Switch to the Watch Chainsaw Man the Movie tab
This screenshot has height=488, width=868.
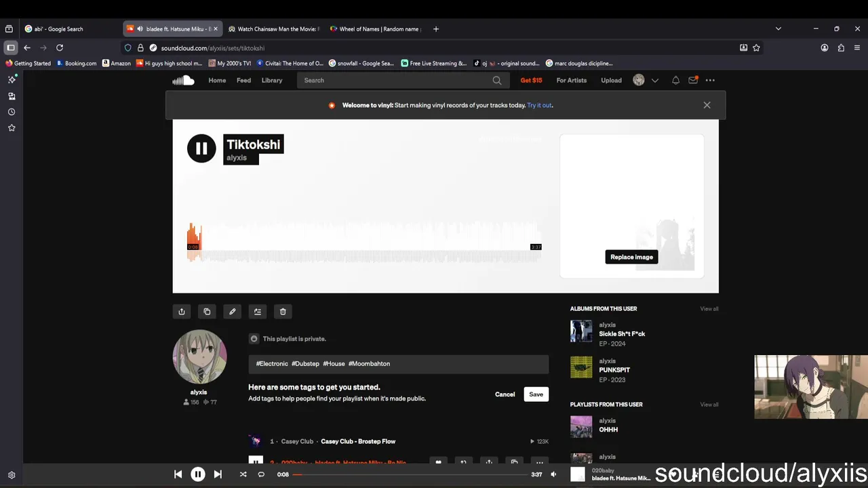pos(274,29)
